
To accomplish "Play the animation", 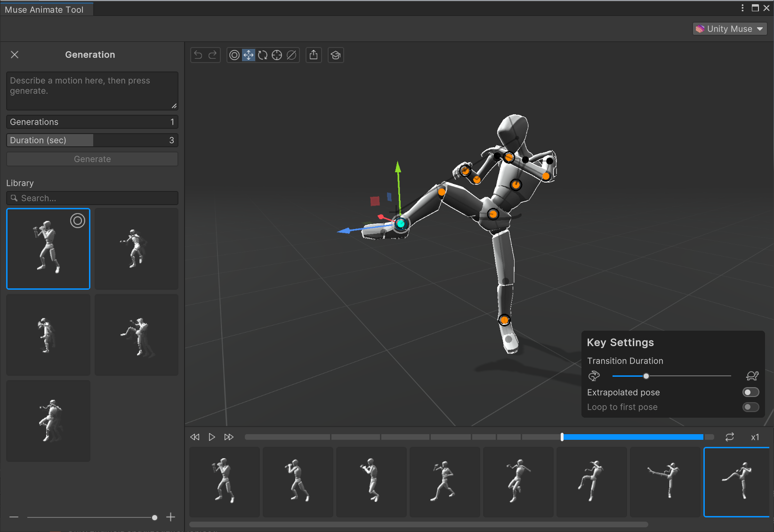I will (x=212, y=437).
